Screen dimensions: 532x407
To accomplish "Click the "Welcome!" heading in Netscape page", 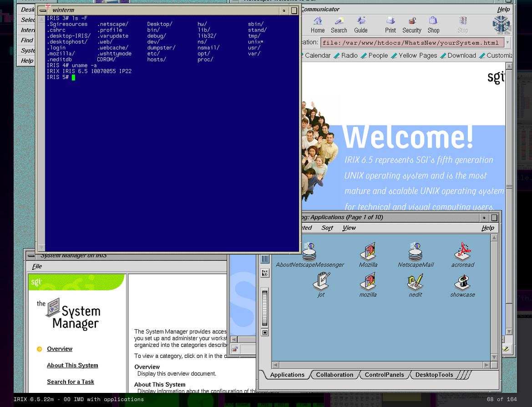I will pyautogui.click(x=407, y=137).
